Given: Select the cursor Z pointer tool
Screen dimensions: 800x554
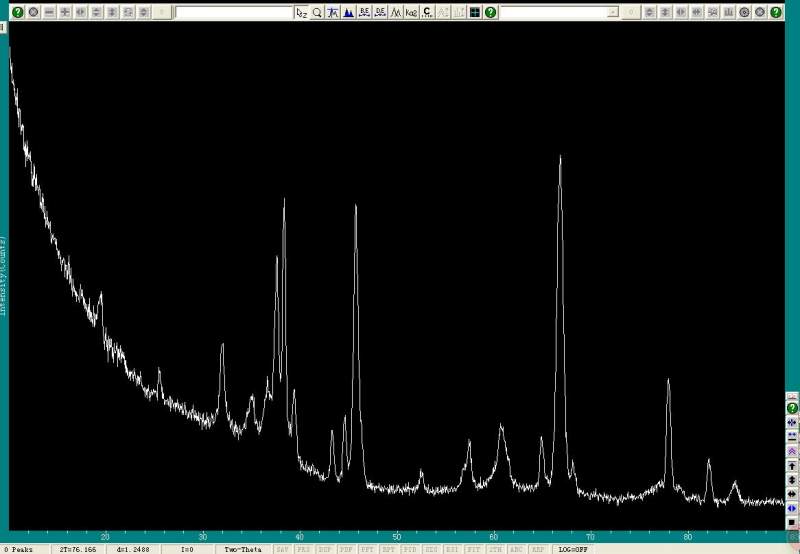Looking at the screenshot, I should pos(302,13).
